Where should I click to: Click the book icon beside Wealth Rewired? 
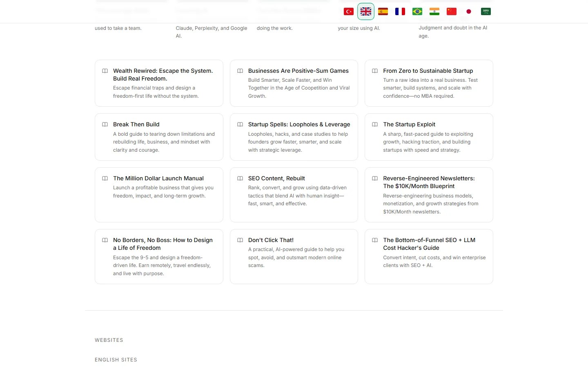[x=105, y=71]
